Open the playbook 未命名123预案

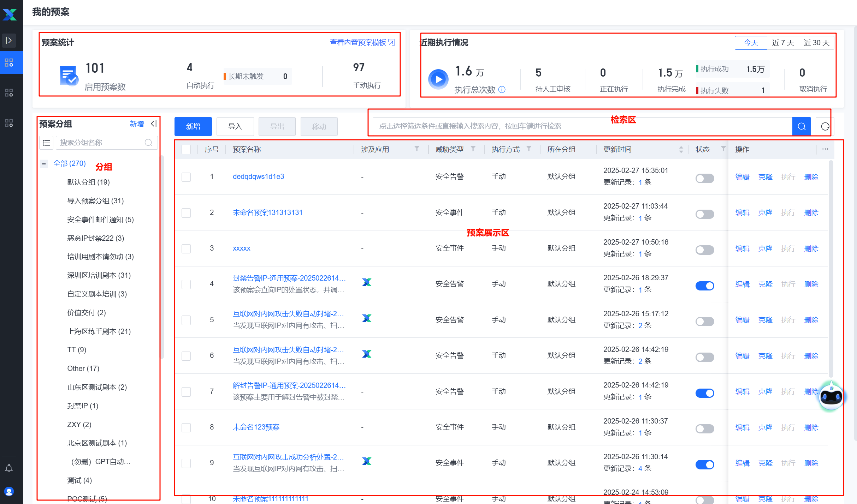point(256,427)
